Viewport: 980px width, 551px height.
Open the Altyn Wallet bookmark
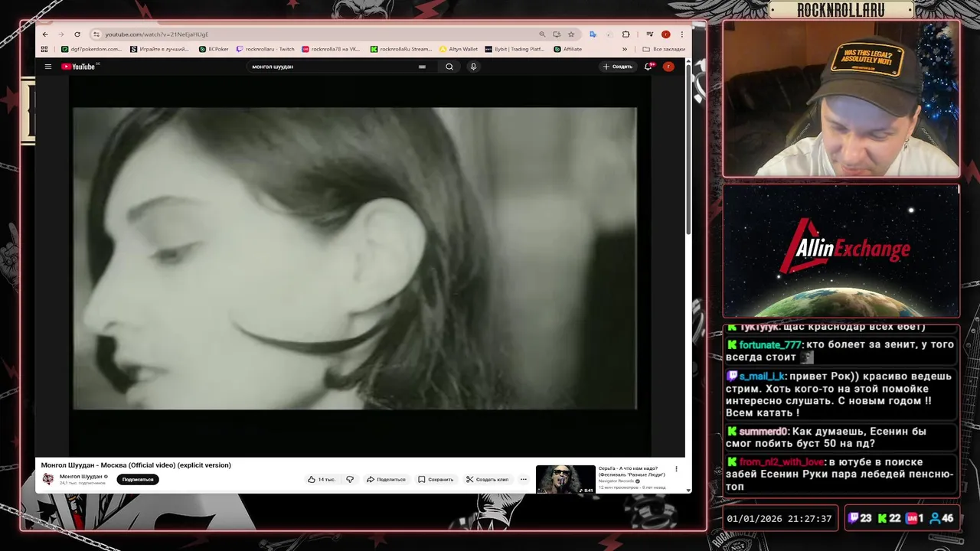458,49
